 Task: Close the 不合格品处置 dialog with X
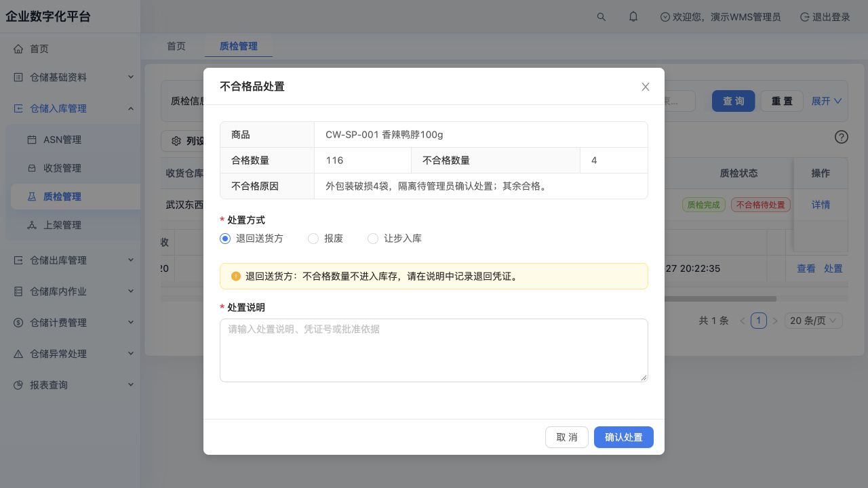[x=646, y=87]
